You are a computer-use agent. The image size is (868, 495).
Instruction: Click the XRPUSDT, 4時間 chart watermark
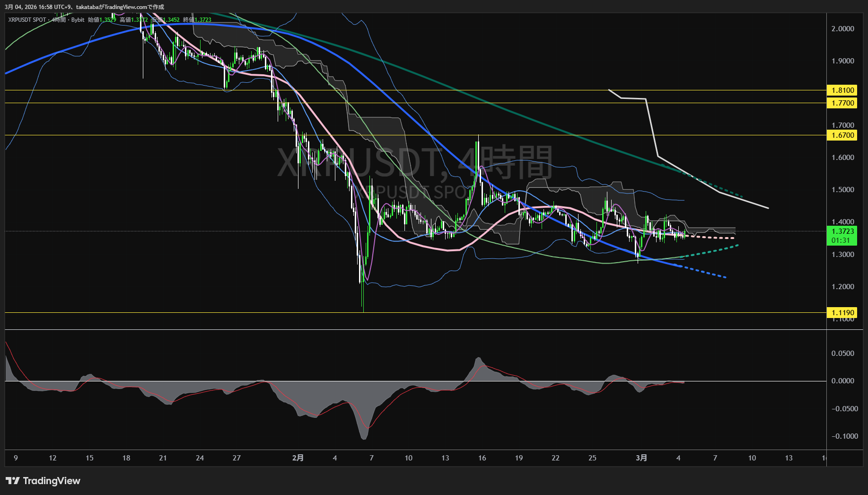click(x=414, y=163)
